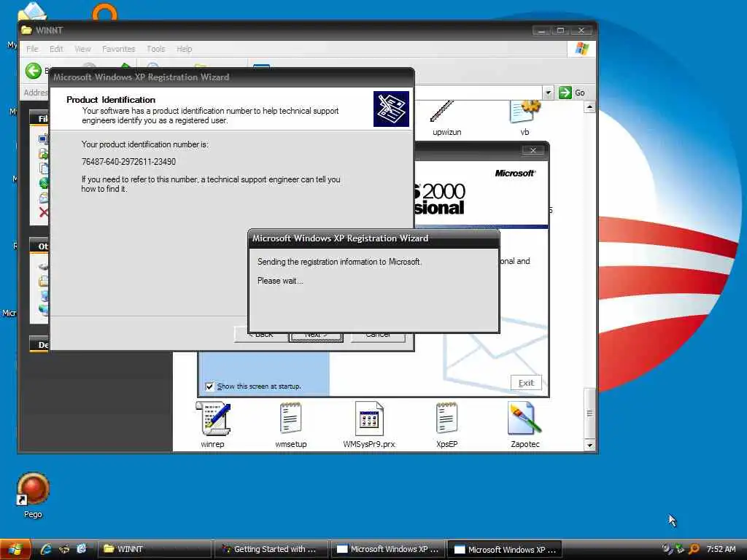Image resolution: width=747 pixels, height=560 pixels.
Task: Click the green Go arrow button
Action: point(565,93)
